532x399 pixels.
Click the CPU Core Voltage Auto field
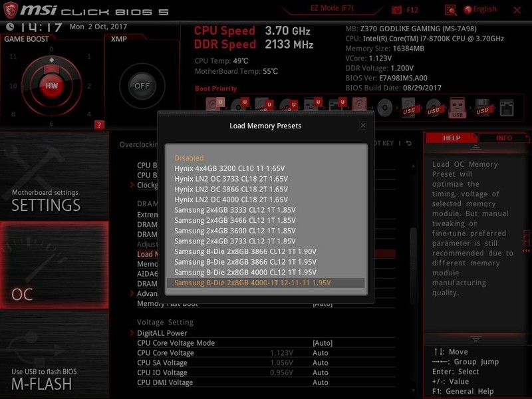pos(321,353)
